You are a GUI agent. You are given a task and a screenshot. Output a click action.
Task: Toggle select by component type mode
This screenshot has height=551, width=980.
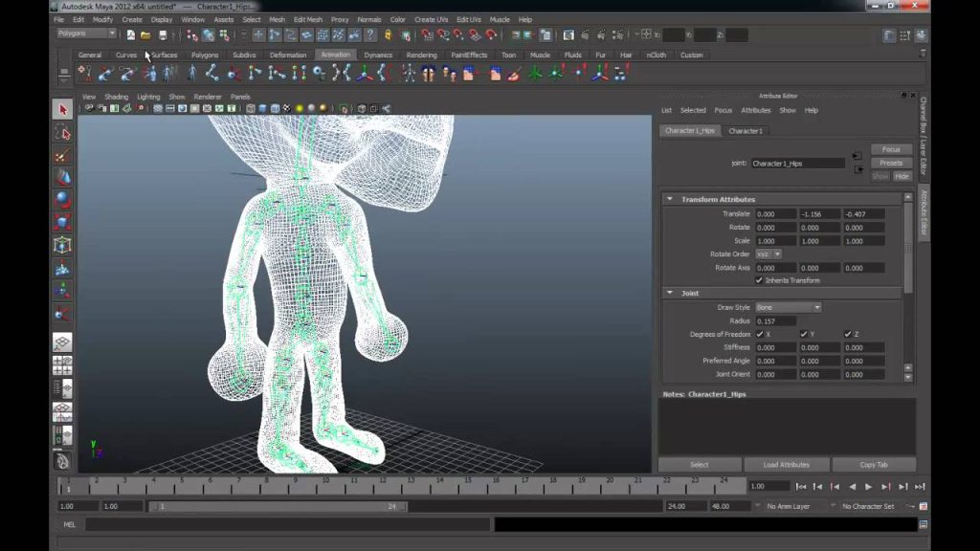click(x=224, y=35)
